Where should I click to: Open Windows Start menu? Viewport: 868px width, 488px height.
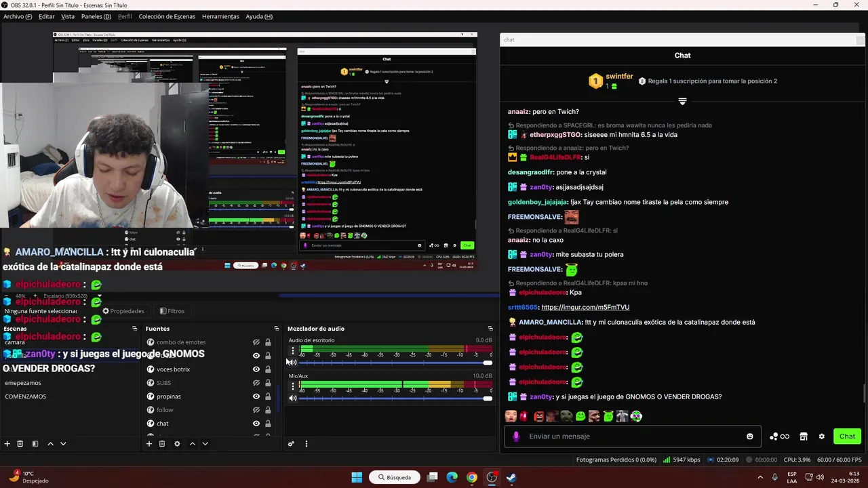(x=357, y=477)
